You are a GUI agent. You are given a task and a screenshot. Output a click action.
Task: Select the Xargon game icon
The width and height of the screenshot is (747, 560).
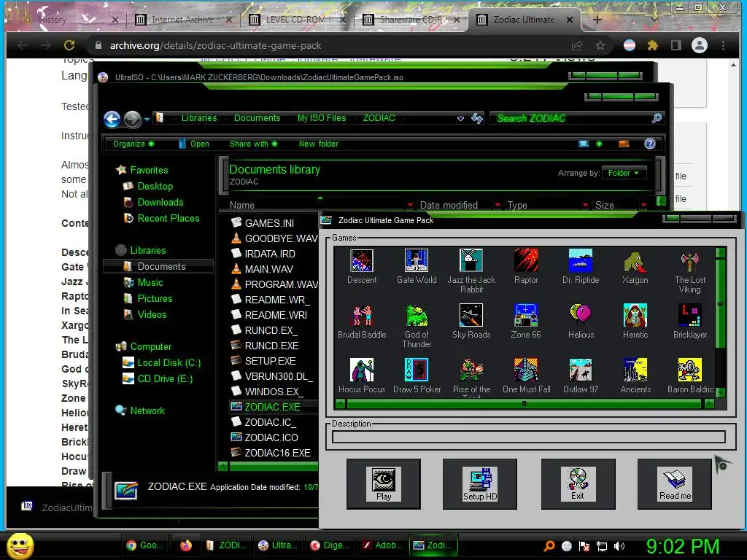click(x=635, y=260)
